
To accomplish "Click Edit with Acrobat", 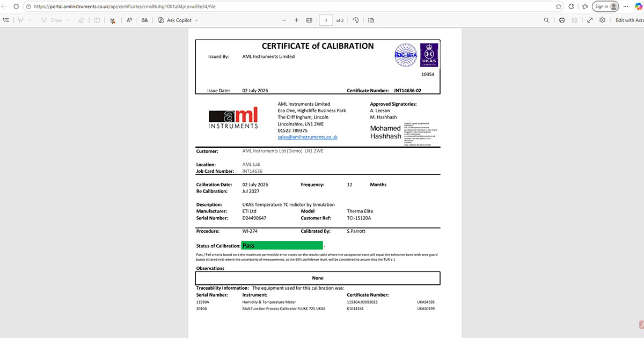I will pyautogui.click(x=630, y=20).
